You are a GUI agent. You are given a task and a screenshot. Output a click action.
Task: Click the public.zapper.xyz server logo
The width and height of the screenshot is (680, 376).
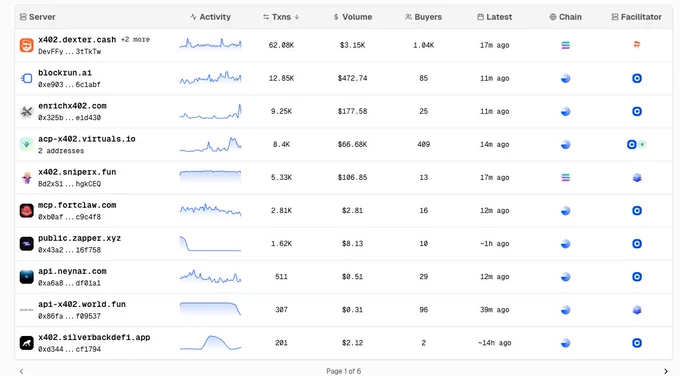pos(26,244)
